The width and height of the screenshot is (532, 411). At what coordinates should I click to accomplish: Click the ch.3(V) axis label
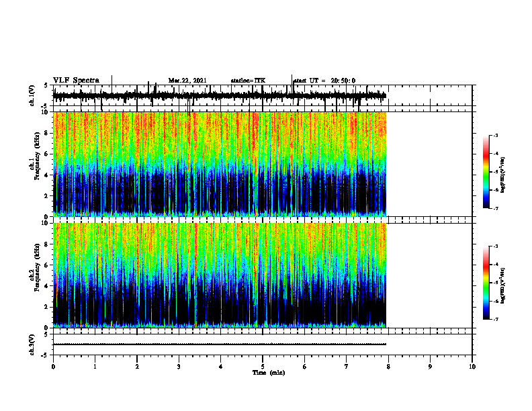pyautogui.click(x=32, y=345)
